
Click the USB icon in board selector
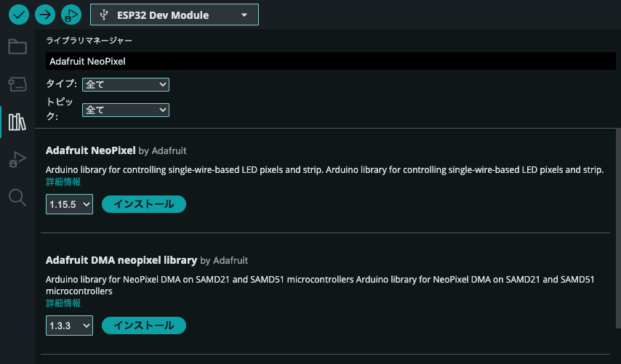tap(104, 15)
